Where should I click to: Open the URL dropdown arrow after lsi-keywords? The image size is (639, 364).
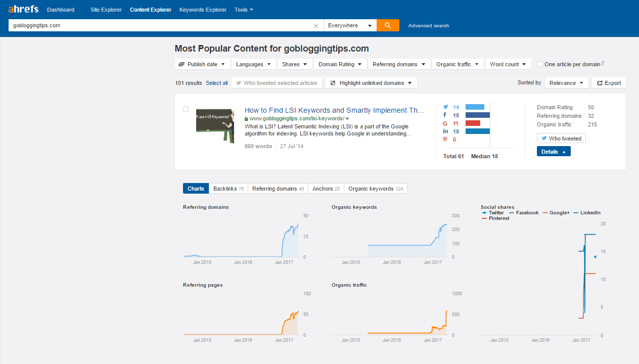tap(347, 119)
